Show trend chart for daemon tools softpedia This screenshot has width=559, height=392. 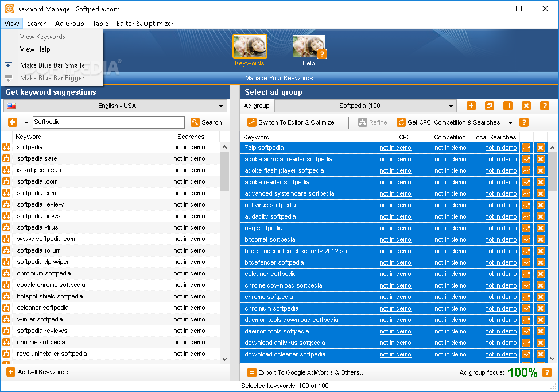[x=526, y=331]
